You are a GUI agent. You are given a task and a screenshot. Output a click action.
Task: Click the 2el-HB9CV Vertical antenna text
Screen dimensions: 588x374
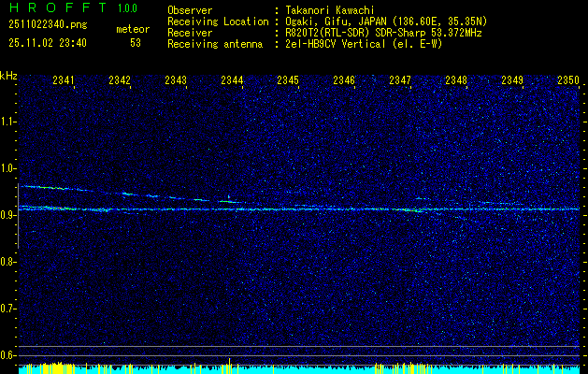pyautogui.click(x=365, y=44)
